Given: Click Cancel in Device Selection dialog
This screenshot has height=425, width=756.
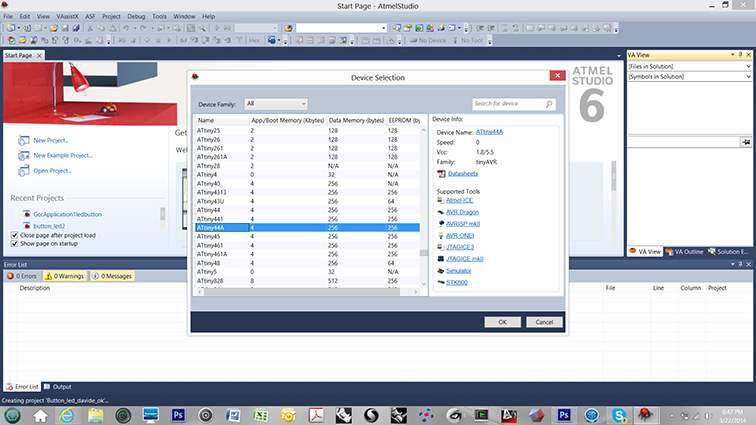Looking at the screenshot, I should pyautogui.click(x=544, y=322).
